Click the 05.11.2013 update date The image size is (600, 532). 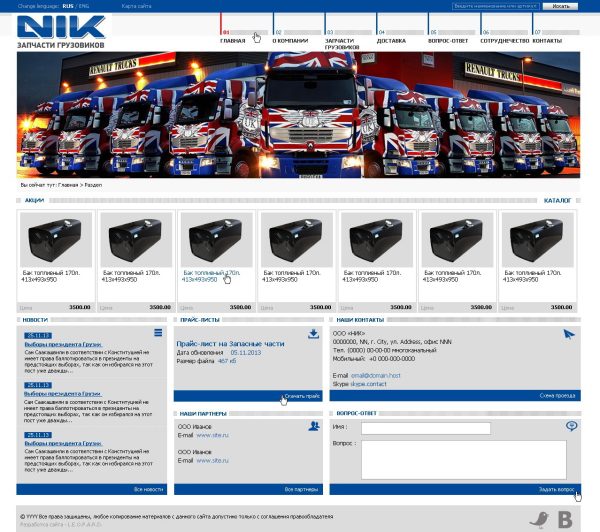click(x=246, y=352)
